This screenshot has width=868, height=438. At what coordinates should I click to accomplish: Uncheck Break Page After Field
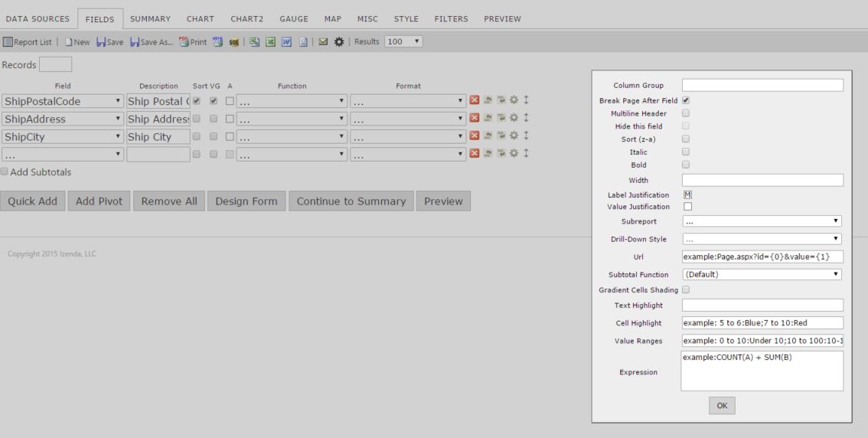[x=686, y=100]
